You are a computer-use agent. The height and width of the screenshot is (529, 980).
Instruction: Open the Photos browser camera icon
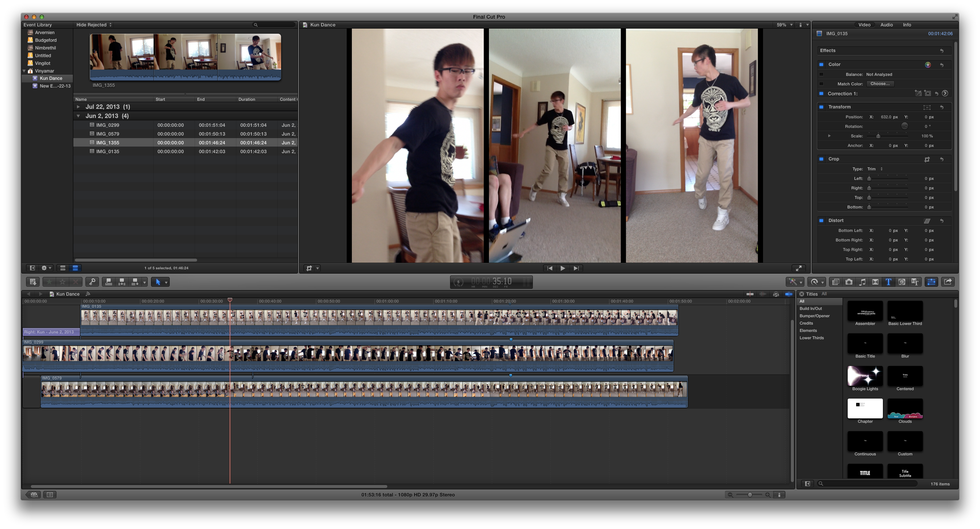click(x=849, y=282)
